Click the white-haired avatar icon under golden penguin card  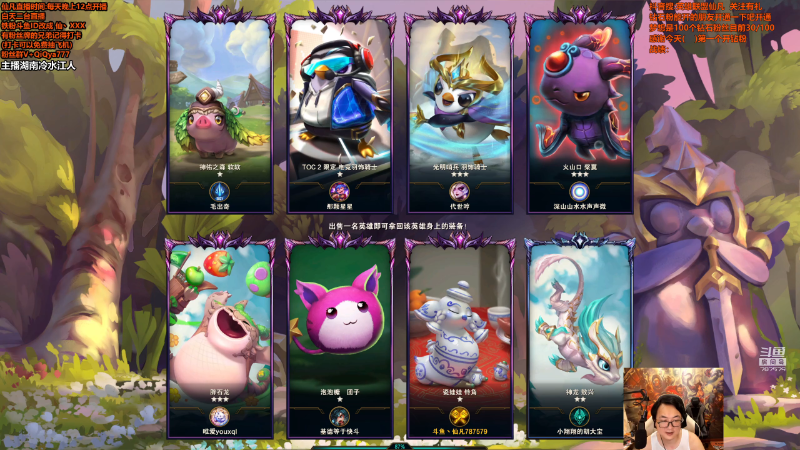click(459, 192)
